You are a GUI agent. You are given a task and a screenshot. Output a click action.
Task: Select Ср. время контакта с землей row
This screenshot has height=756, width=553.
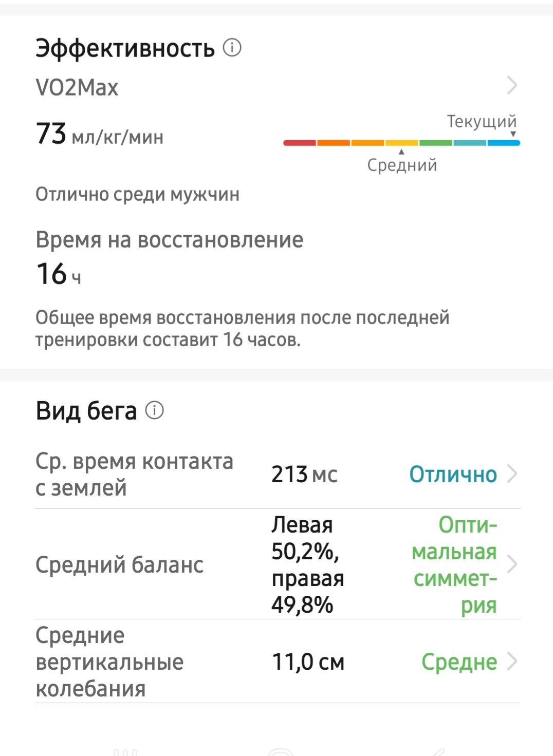coord(278,475)
